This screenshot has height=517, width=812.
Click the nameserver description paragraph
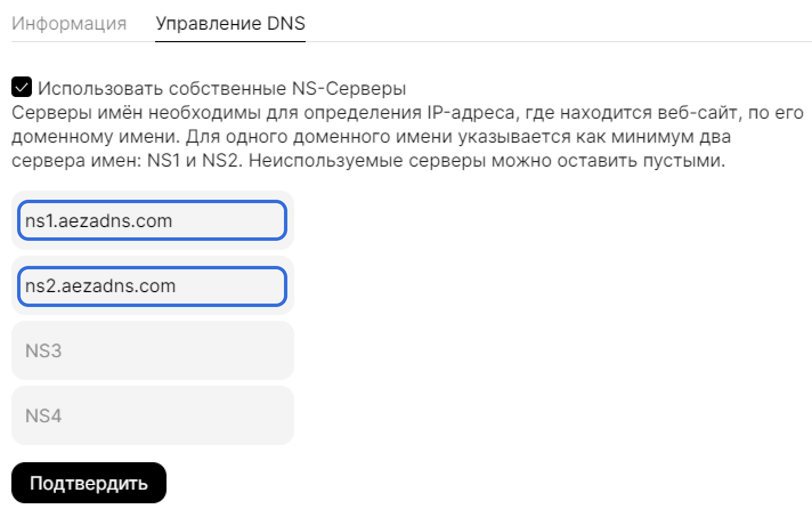399,136
